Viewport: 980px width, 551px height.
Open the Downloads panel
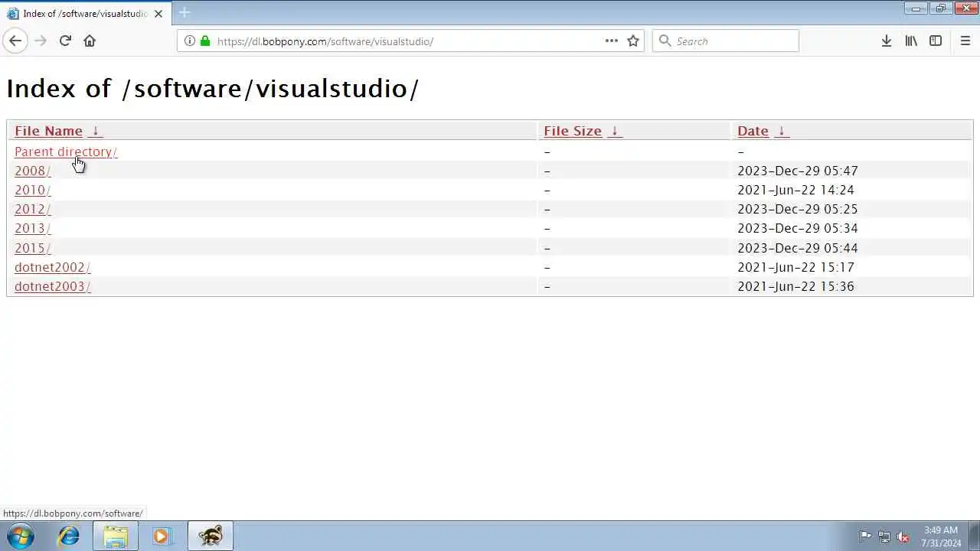coord(886,41)
